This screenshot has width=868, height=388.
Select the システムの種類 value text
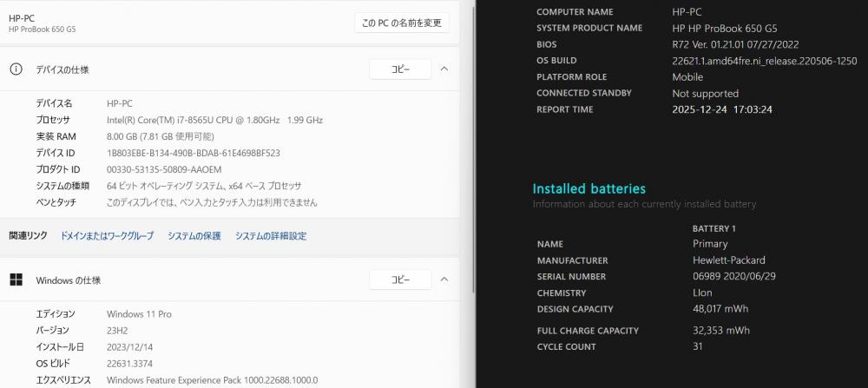[x=204, y=186]
